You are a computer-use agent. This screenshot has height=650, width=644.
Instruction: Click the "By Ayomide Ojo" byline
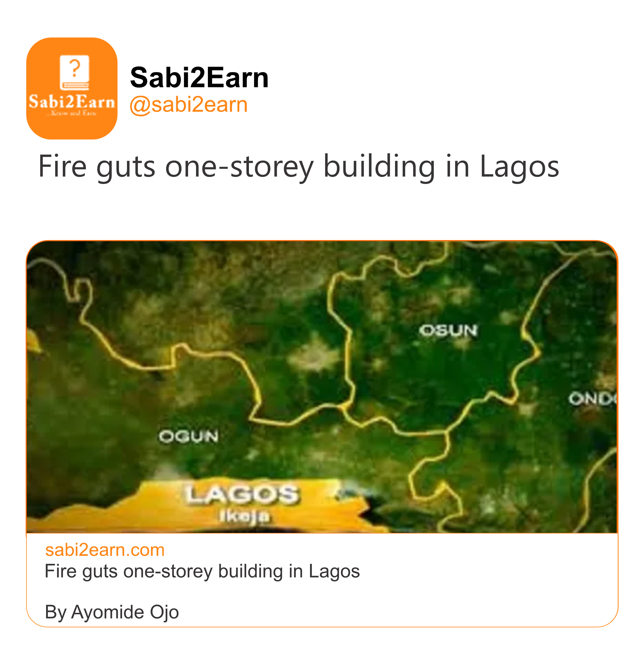112,612
